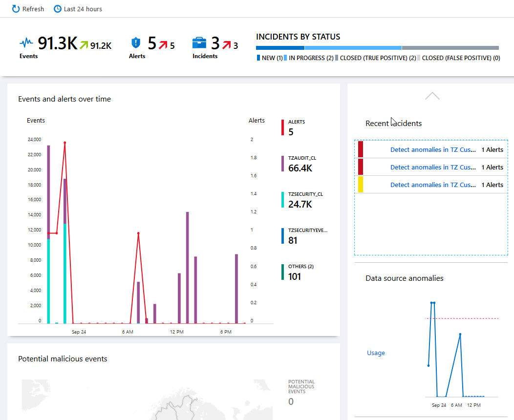Expand the OTHERS (2) legend entry

[300, 272]
